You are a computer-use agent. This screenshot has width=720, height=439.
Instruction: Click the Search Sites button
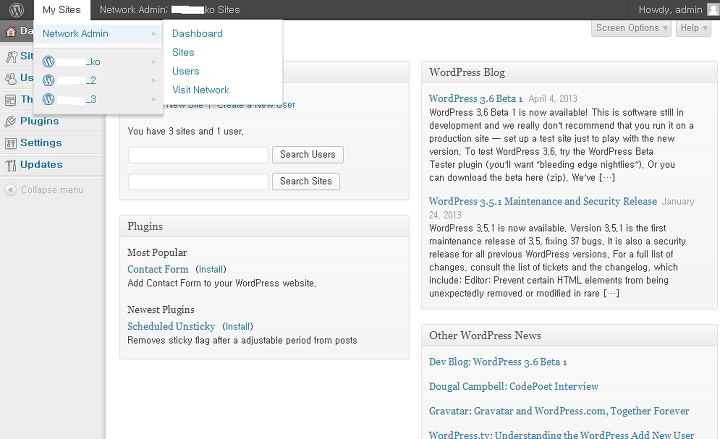[x=306, y=181]
